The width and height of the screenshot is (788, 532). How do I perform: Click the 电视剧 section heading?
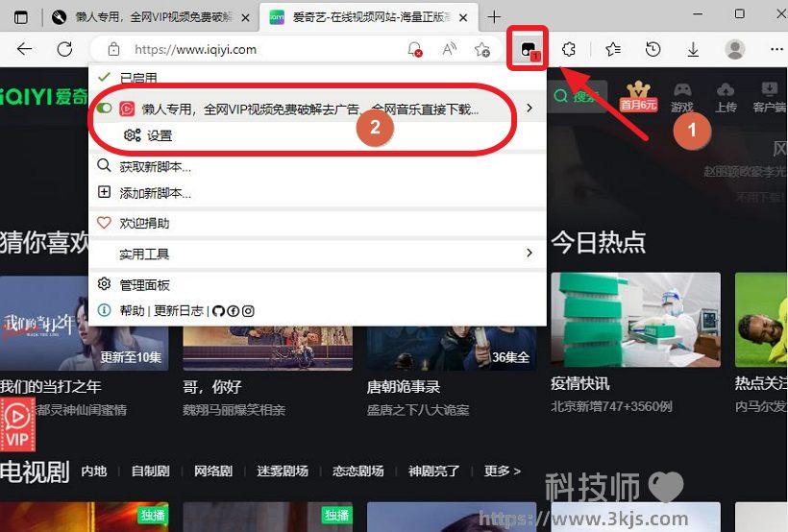coord(35,472)
